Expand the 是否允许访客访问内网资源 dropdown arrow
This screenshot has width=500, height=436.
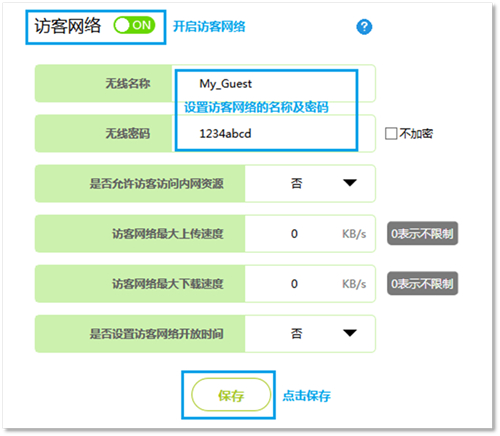tap(350, 183)
